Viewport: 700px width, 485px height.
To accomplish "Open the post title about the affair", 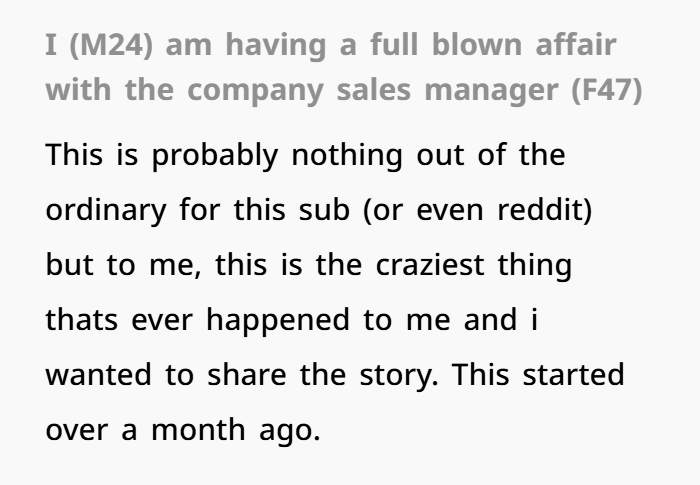I will tap(344, 68).
